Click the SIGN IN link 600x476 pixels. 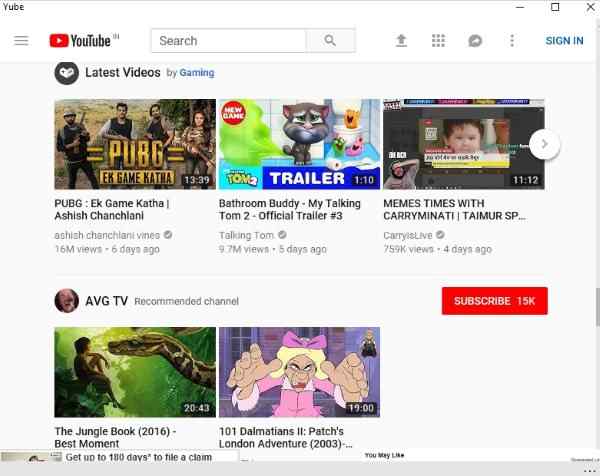pyautogui.click(x=564, y=41)
